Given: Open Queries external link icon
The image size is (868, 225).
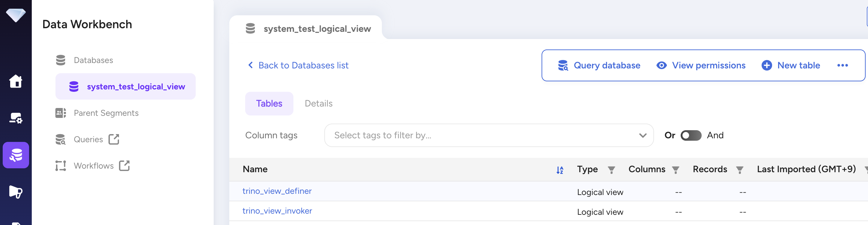Looking at the screenshot, I should point(114,139).
